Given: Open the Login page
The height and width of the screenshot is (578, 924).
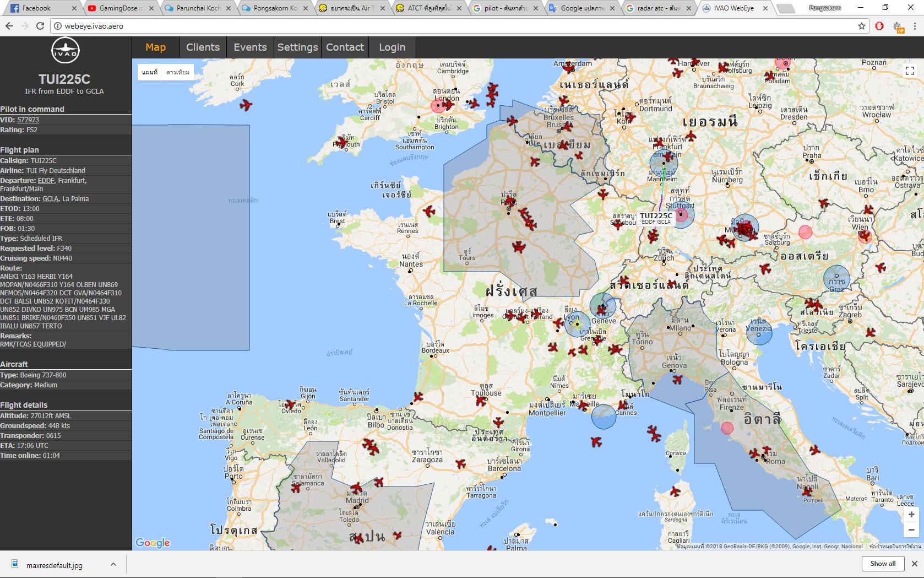Looking at the screenshot, I should point(392,47).
